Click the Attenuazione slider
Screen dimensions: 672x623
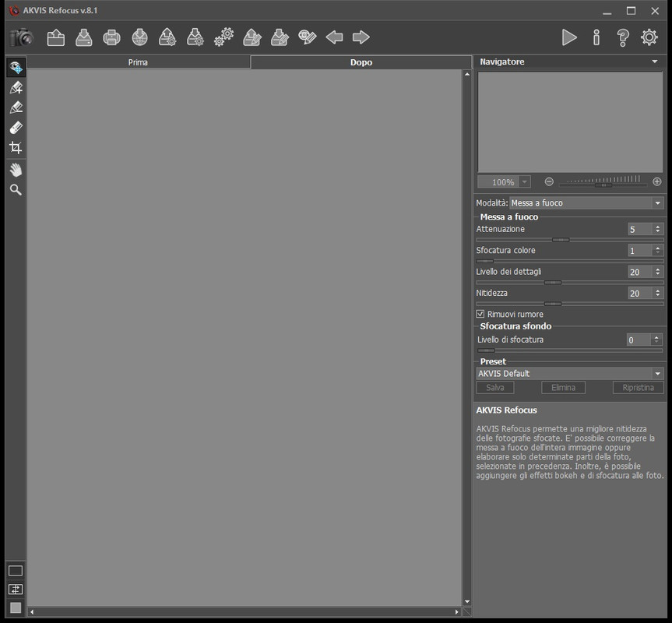tap(569, 240)
